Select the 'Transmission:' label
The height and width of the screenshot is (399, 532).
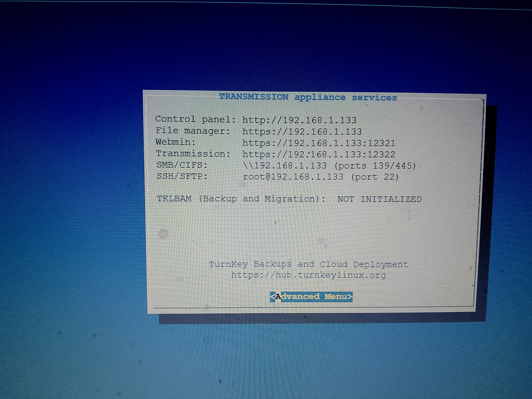(193, 153)
